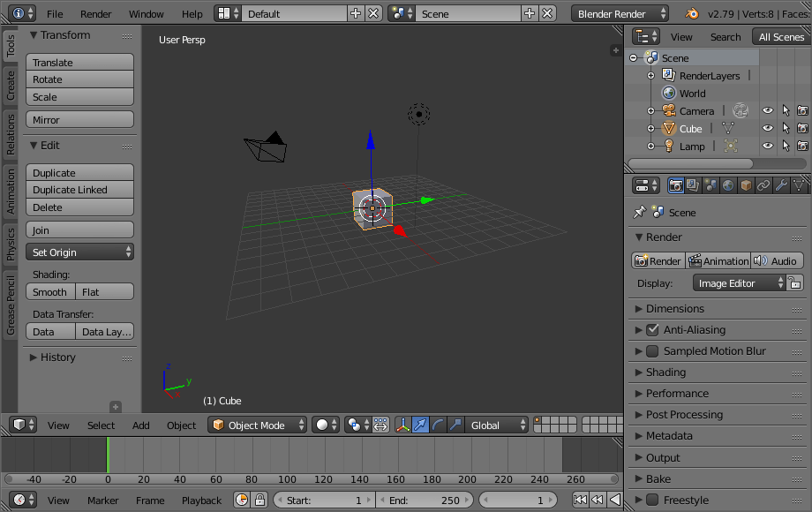Select the rotate manipulator icon
Image resolution: width=812 pixels, height=512 pixels.
click(438, 425)
